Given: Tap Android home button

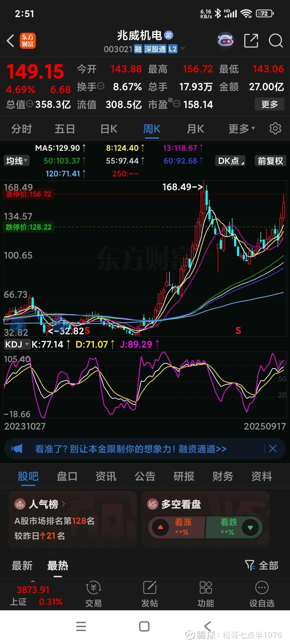Looking at the screenshot, I should pos(144,626).
